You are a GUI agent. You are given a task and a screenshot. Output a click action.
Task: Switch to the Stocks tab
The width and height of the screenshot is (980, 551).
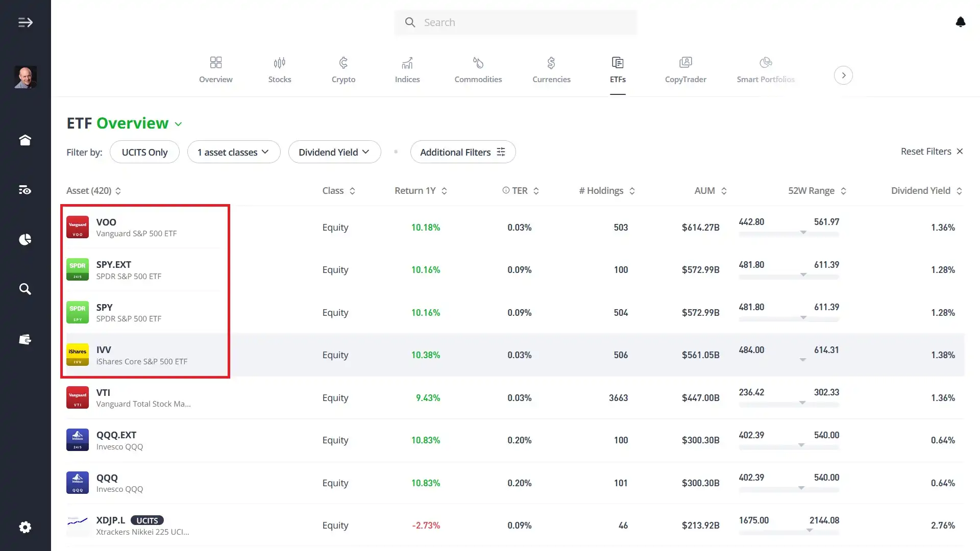(x=280, y=70)
